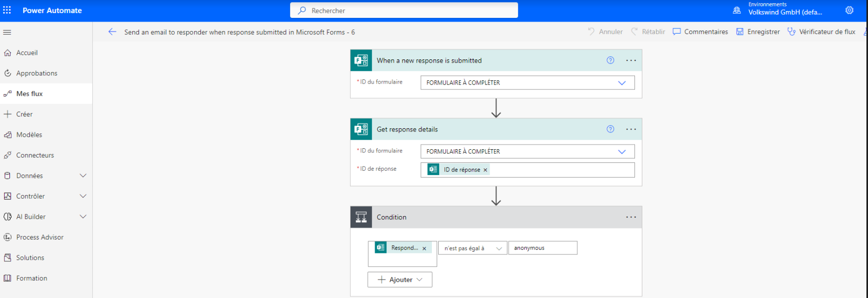Open ID du formulaire dropdown in Get response details
This screenshot has width=868, height=298.
(x=527, y=151)
